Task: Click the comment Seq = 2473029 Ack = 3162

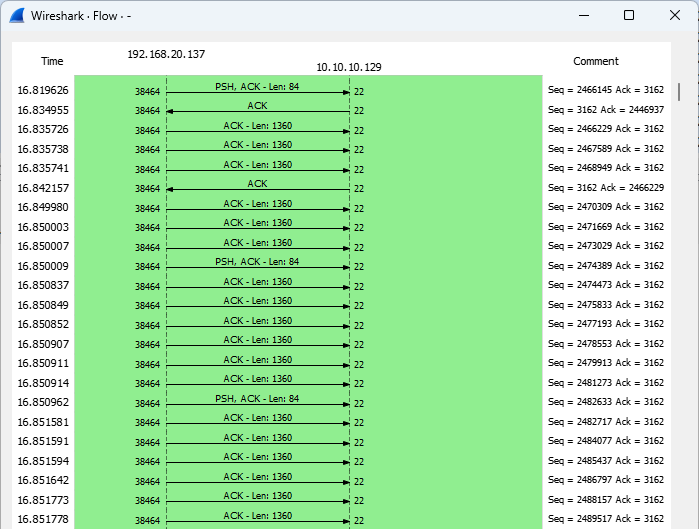Action: tap(606, 246)
